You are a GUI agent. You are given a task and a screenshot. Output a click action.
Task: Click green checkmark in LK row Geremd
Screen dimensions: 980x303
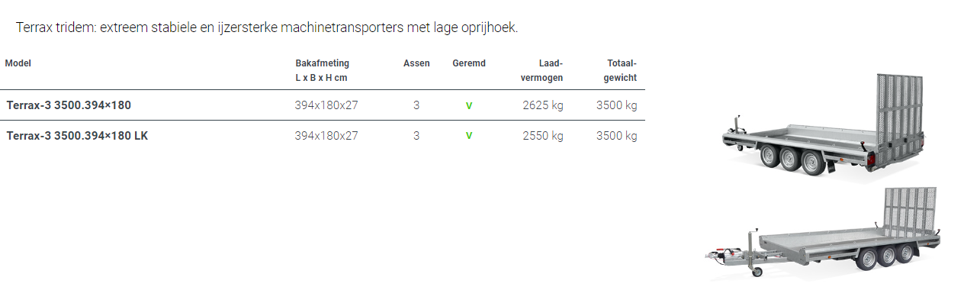pos(469,136)
